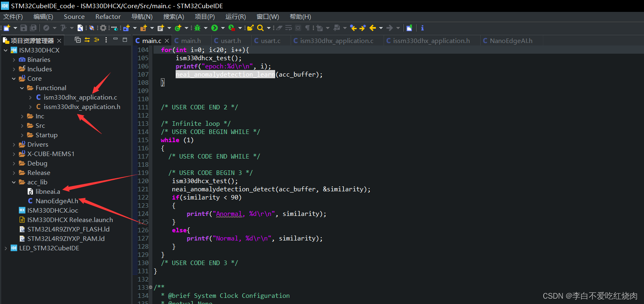Screen dimensions: 644x304
Task: Click the New file toolbar icon
Action: (7, 28)
